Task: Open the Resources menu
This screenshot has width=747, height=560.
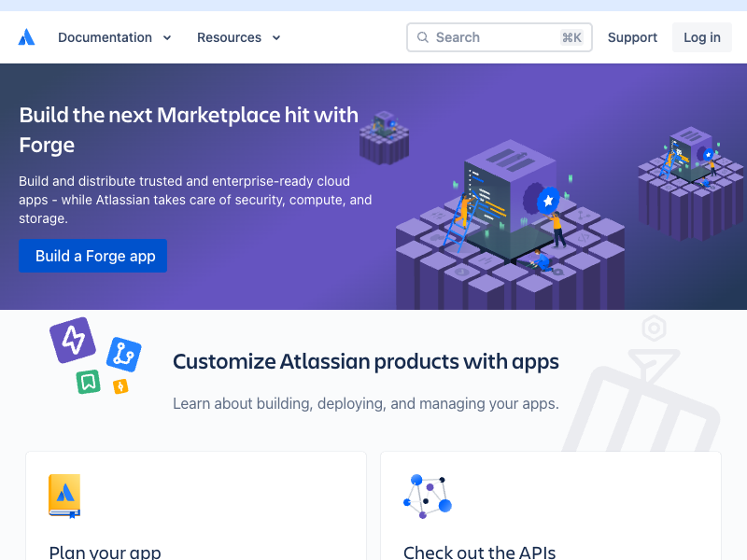Action: coord(239,37)
